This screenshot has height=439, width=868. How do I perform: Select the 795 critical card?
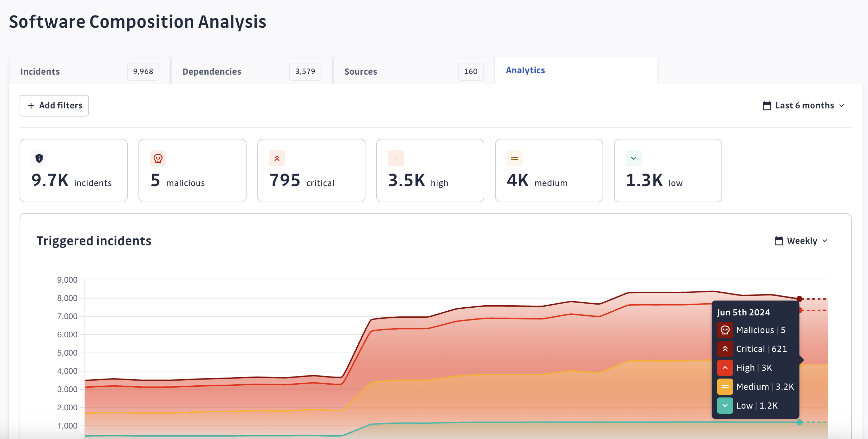tap(311, 171)
